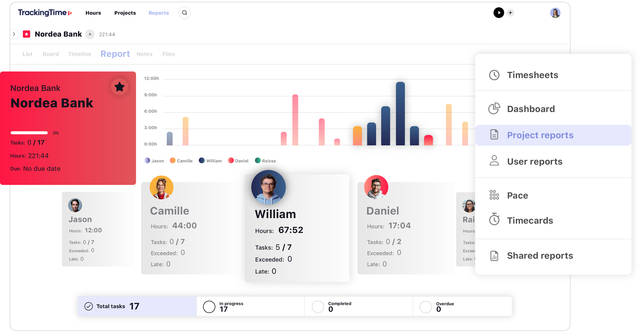Select the Timecards icon
This screenshot has width=644, height=333.
click(x=494, y=221)
